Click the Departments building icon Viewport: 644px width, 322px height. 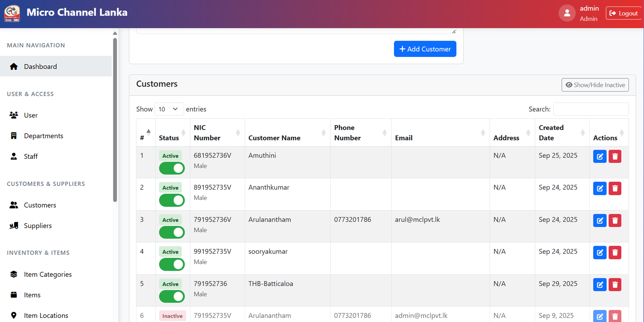(14, 136)
